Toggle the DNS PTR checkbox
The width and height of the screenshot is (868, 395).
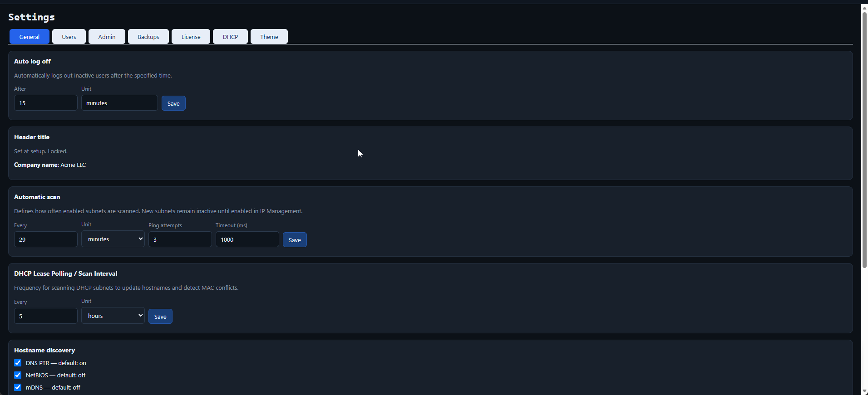[x=18, y=363]
